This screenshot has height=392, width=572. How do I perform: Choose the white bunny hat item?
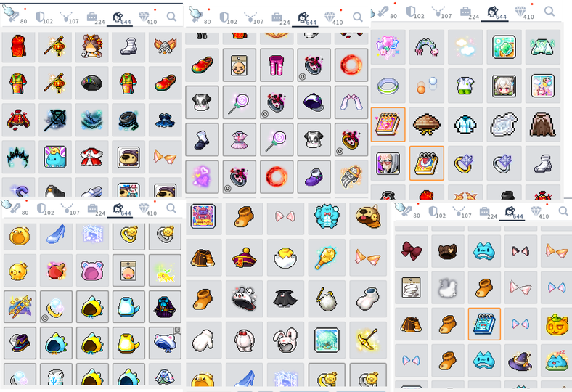[285, 340]
